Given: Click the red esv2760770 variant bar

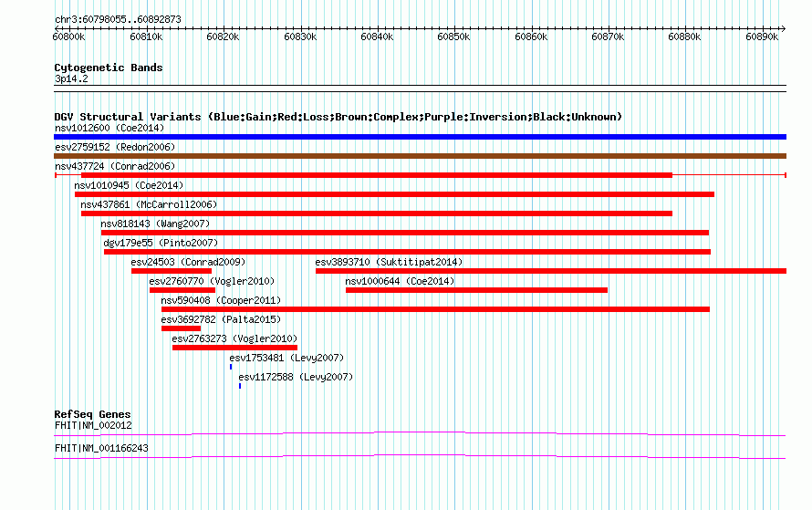Looking at the screenshot, I should pos(182,290).
